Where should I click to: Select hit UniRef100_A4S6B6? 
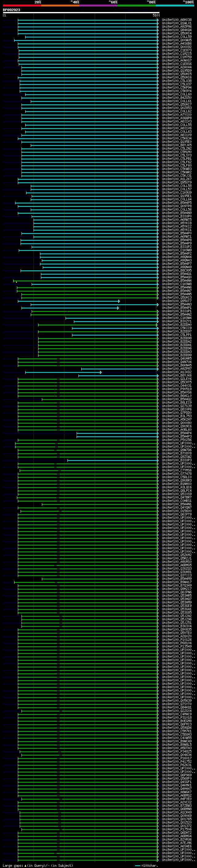pos(177,43)
